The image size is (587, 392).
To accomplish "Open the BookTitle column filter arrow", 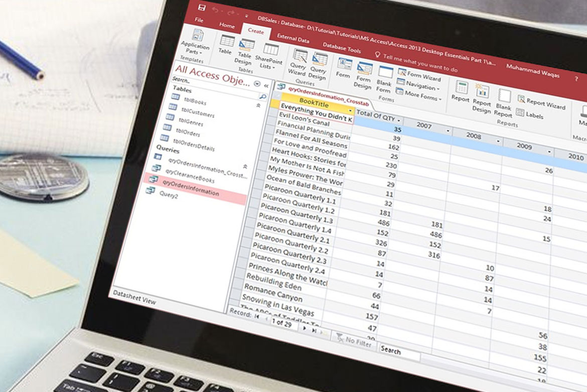I will [351, 111].
